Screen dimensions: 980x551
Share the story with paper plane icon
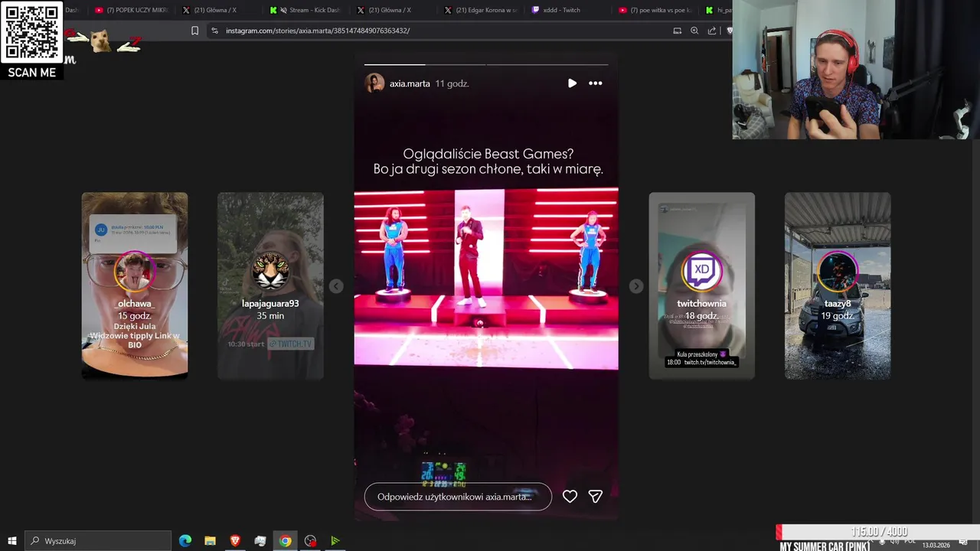click(x=596, y=497)
